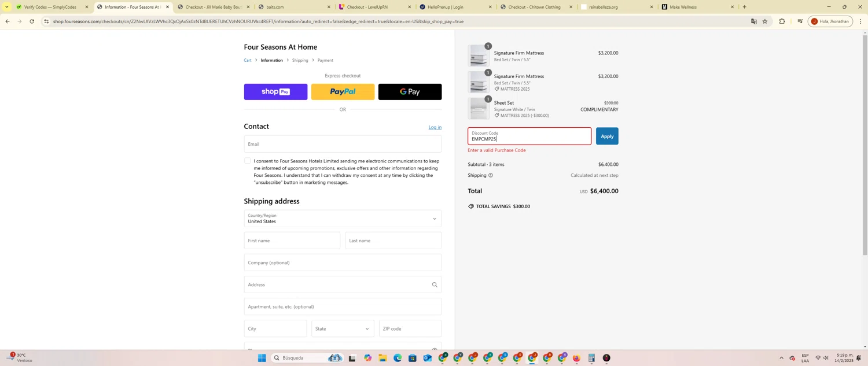This screenshot has width=868, height=366.
Task: Click the address search magnifier icon
Action: (435, 284)
